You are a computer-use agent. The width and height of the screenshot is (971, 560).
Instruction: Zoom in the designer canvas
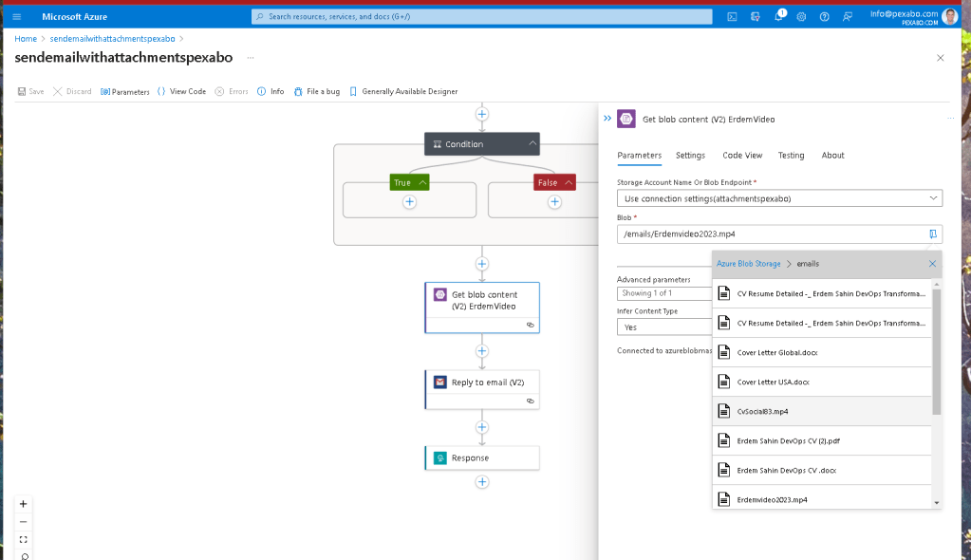click(x=23, y=504)
